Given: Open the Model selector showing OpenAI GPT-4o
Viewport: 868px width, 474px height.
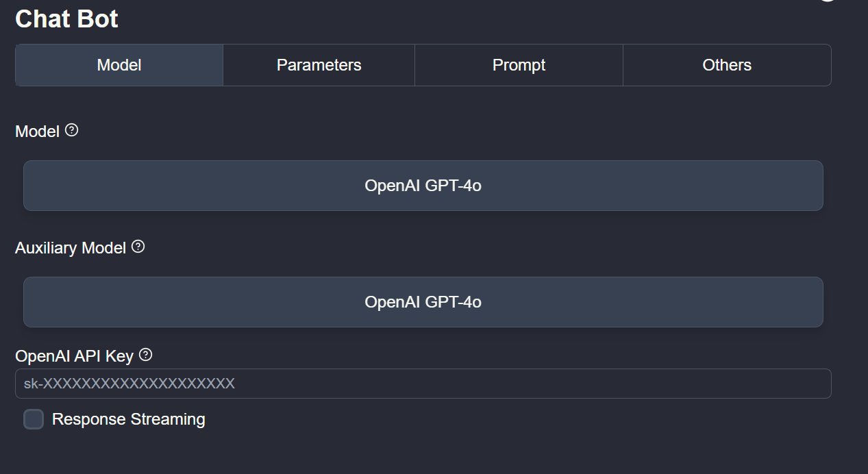Looking at the screenshot, I should 423,186.
